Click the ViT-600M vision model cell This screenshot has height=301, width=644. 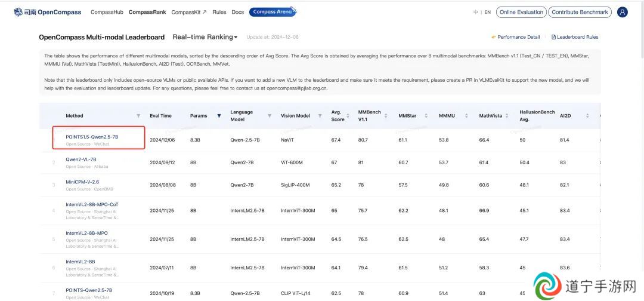[292, 163]
